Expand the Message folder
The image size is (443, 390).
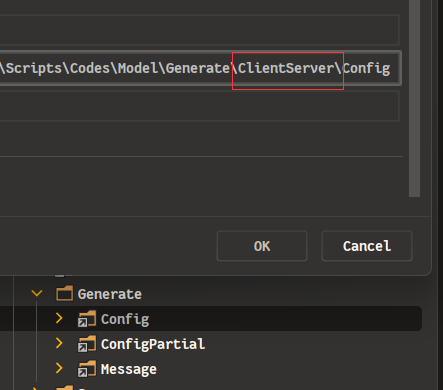[59, 368]
